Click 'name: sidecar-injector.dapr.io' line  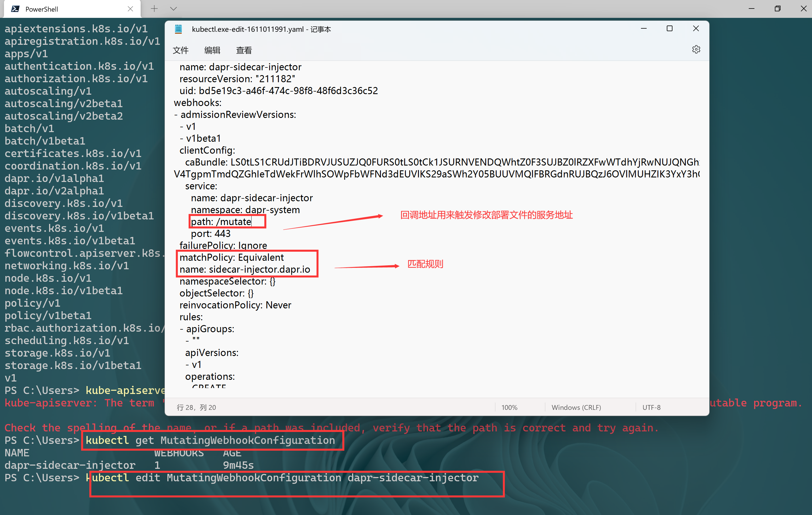coord(244,269)
